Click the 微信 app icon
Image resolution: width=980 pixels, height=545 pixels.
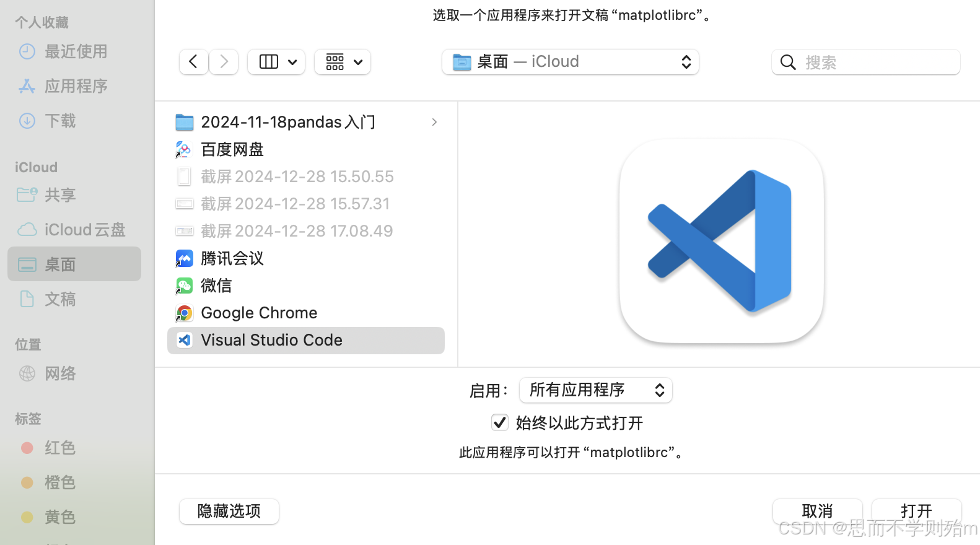tap(184, 286)
